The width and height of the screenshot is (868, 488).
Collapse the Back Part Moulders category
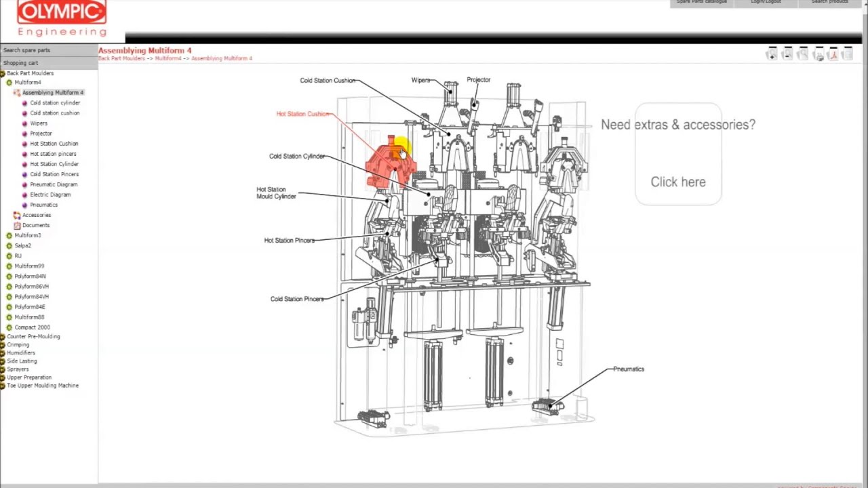click(x=3, y=73)
